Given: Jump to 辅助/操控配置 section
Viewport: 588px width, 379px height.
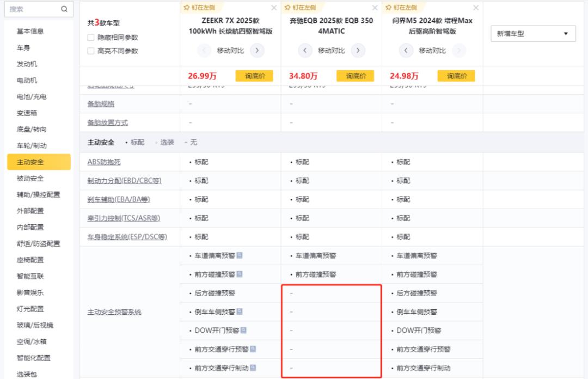Looking at the screenshot, I should 38,194.
